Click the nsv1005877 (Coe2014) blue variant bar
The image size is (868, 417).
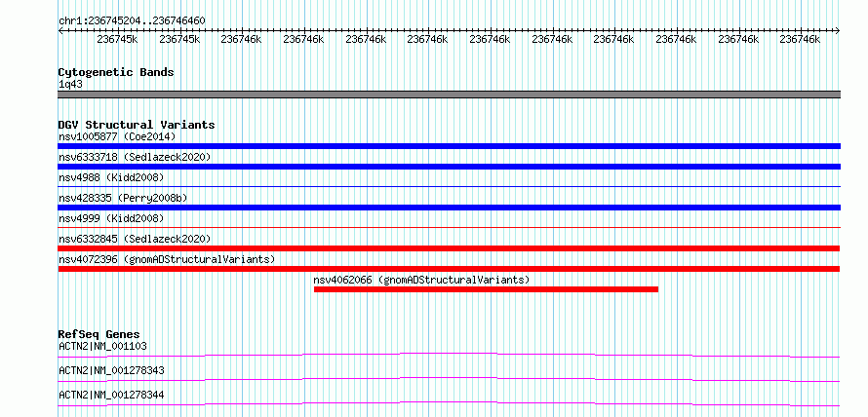[x=449, y=146]
